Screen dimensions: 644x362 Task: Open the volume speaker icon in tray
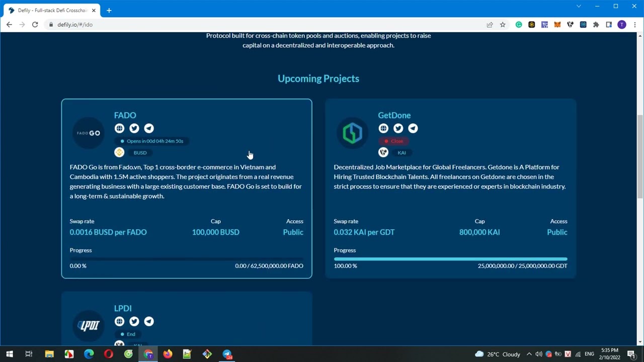539,354
